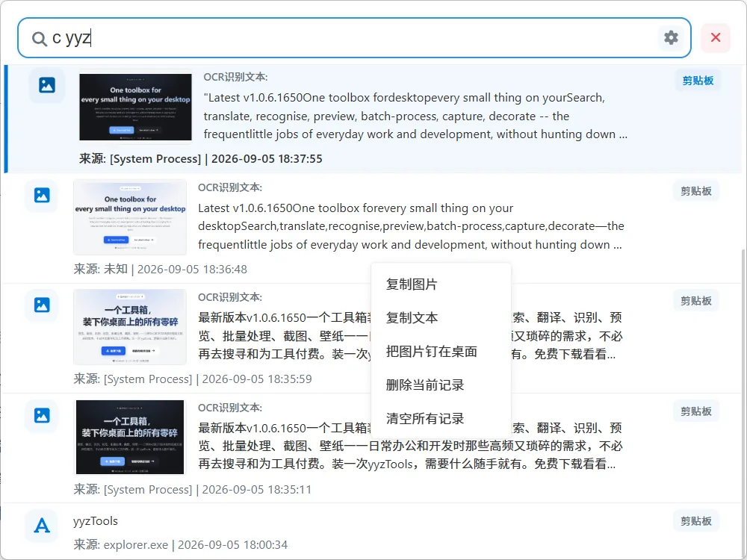Select 把图片钉在桌面 menu entry
The width and height of the screenshot is (747, 560).
pyautogui.click(x=441, y=352)
